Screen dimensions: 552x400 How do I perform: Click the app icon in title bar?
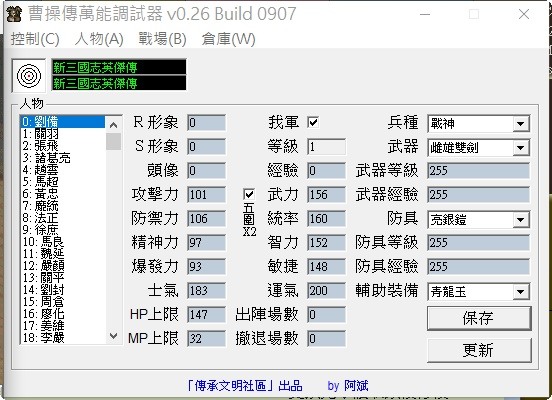[14, 14]
